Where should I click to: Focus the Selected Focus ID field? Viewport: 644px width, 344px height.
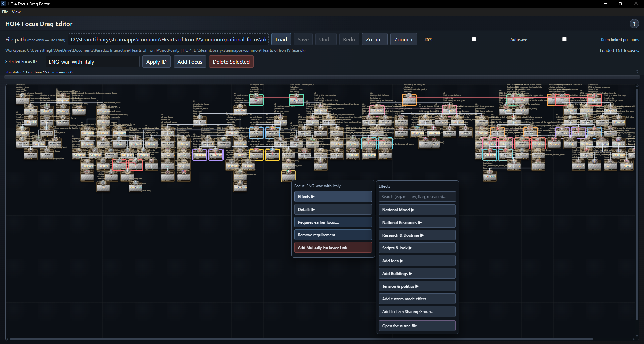point(93,62)
